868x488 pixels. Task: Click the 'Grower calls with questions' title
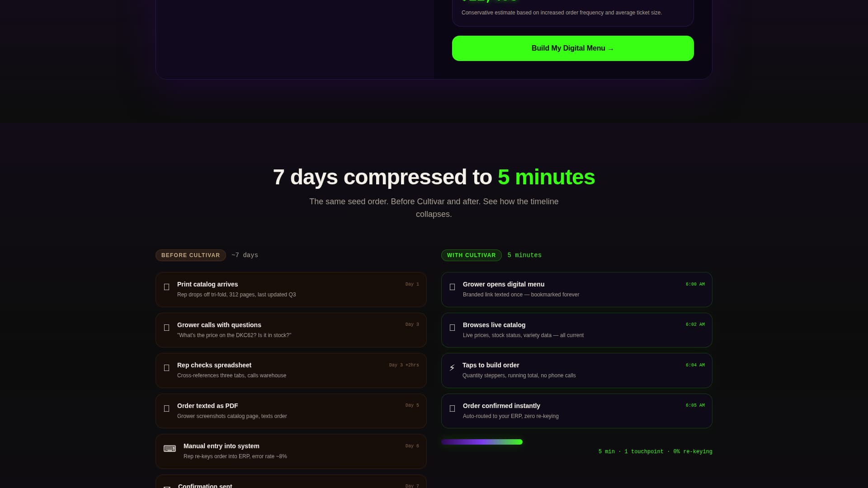(x=219, y=325)
